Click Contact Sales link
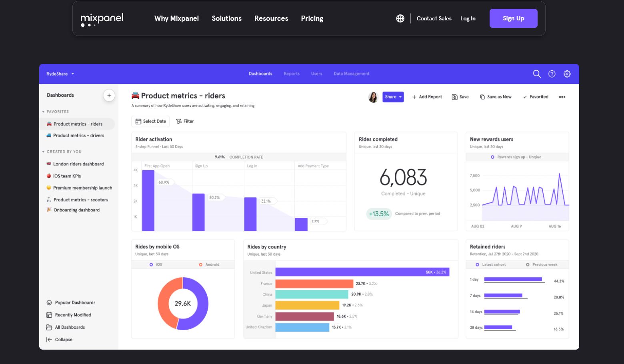 tap(434, 18)
